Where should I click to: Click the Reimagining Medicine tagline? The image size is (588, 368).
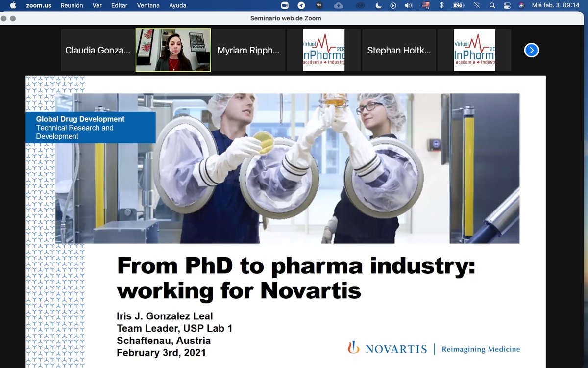(x=481, y=349)
